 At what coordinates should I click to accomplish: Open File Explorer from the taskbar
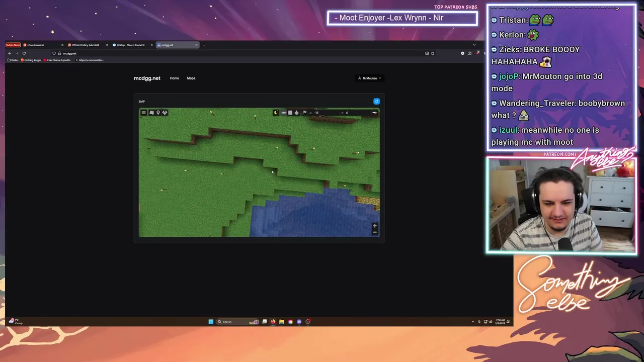click(x=282, y=322)
